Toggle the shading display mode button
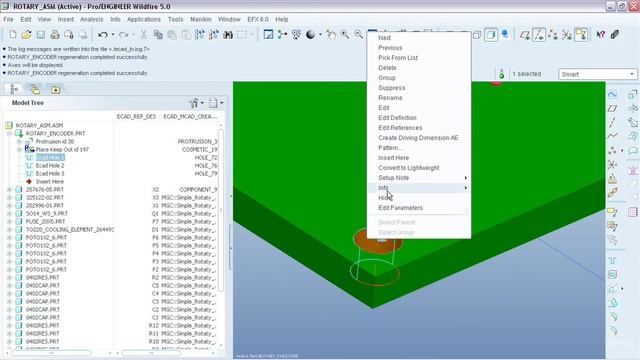640x360 pixels. (x=491, y=35)
